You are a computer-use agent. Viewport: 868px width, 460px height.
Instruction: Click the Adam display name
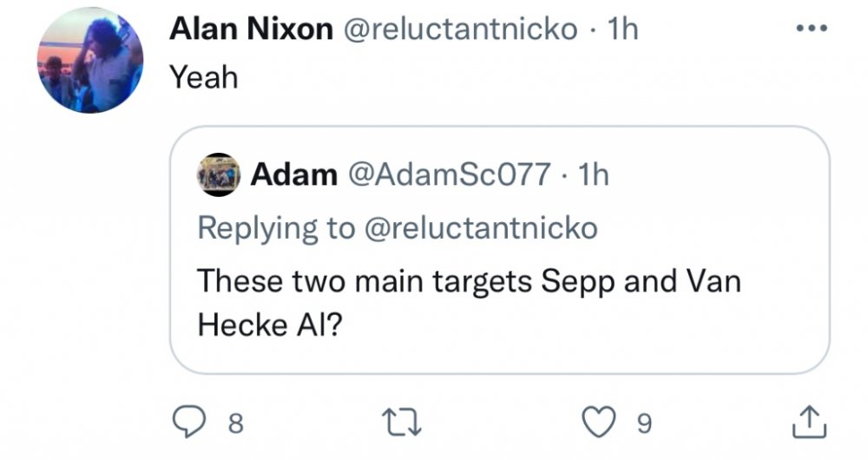(x=293, y=175)
